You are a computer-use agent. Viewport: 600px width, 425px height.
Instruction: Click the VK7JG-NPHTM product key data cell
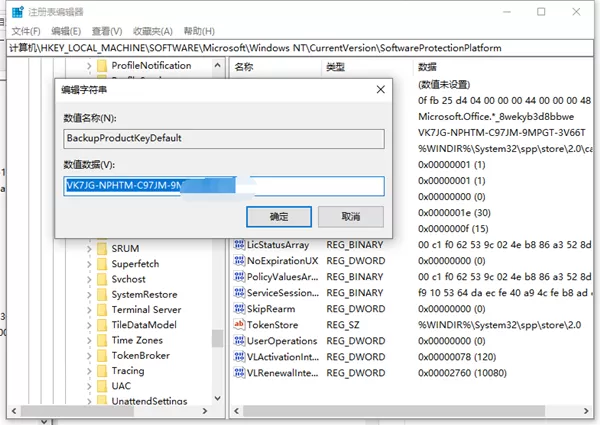pyautogui.click(x=502, y=133)
